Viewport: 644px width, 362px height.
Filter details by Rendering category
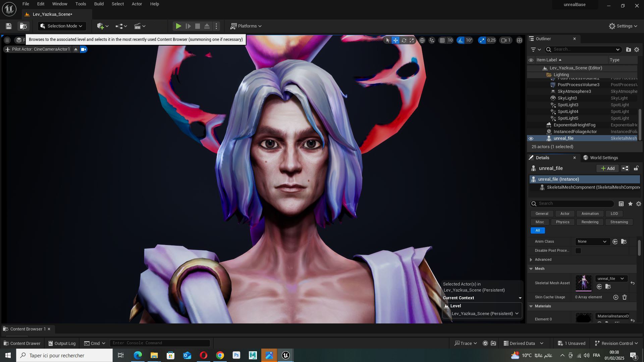590,222
